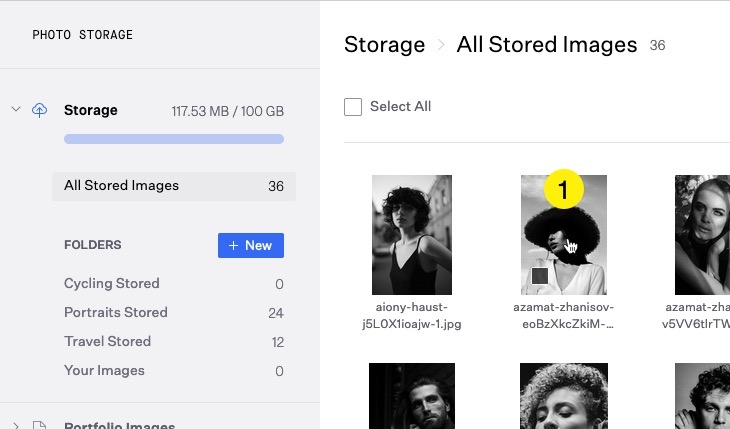Screen dimensions: 730x429
Task: Collapse the Storage section chevron
Action: (16, 110)
